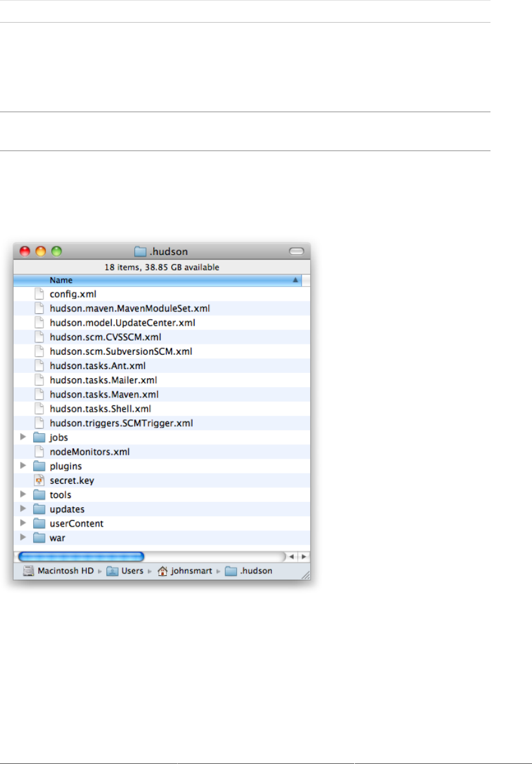Click the hudson.tasks.Shell.xml file icon
The height and width of the screenshot is (764, 532).
(x=39, y=409)
